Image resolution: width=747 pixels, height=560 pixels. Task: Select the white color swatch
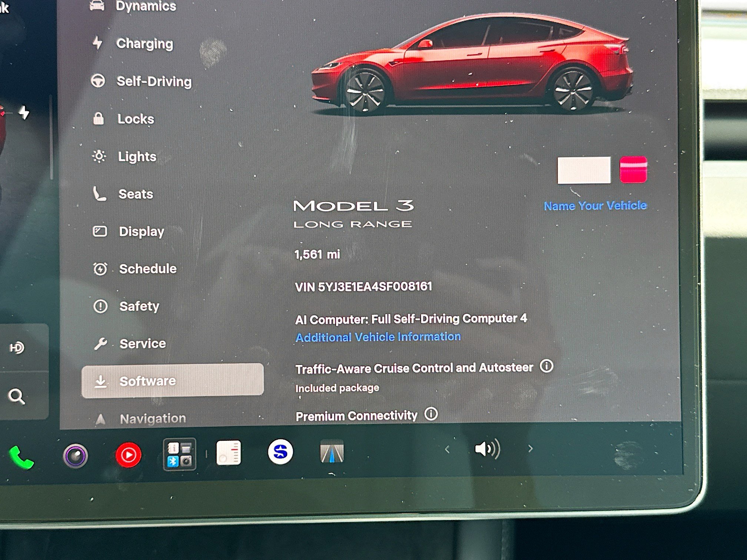coord(584,170)
